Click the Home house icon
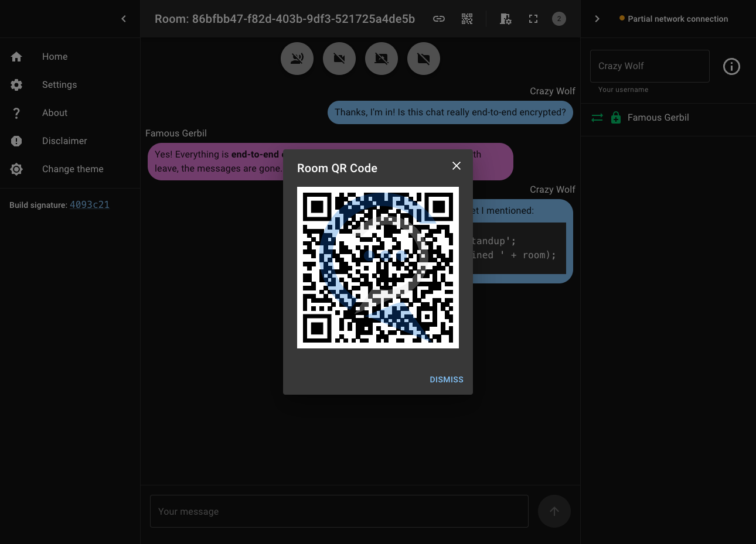756x544 pixels. 16,57
